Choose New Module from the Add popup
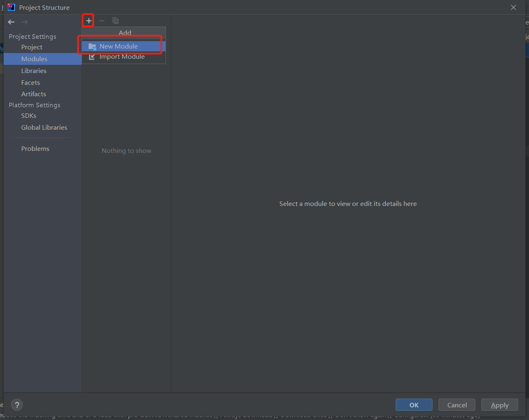The height and width of the screenshot is (420, 529). [124, 46]
